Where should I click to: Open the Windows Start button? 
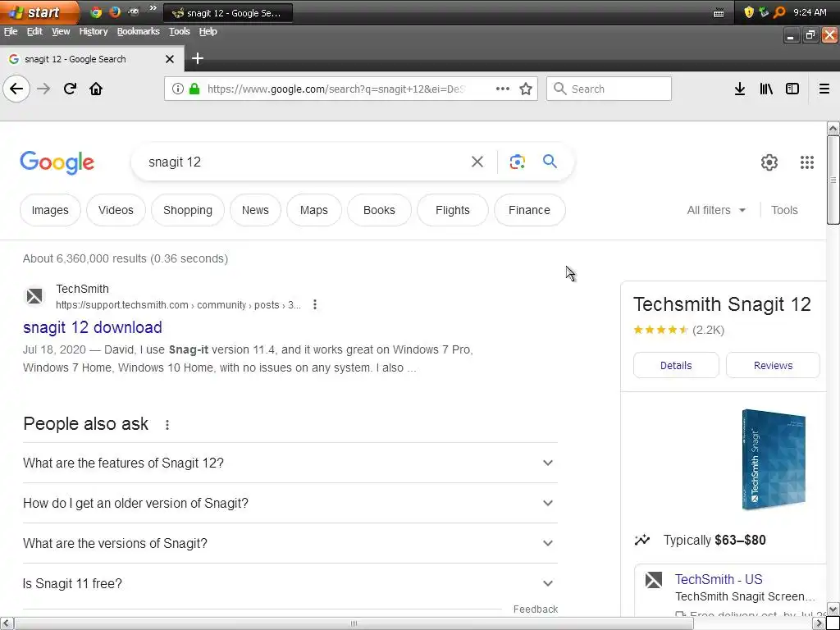[x=39, y=11]
